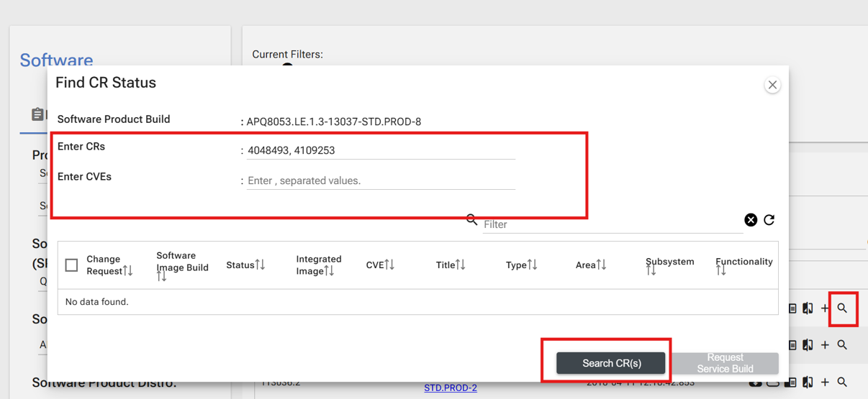Click the find CR search icon in the topmost visible build row
The image size is (868, 399).
(842, 308)
